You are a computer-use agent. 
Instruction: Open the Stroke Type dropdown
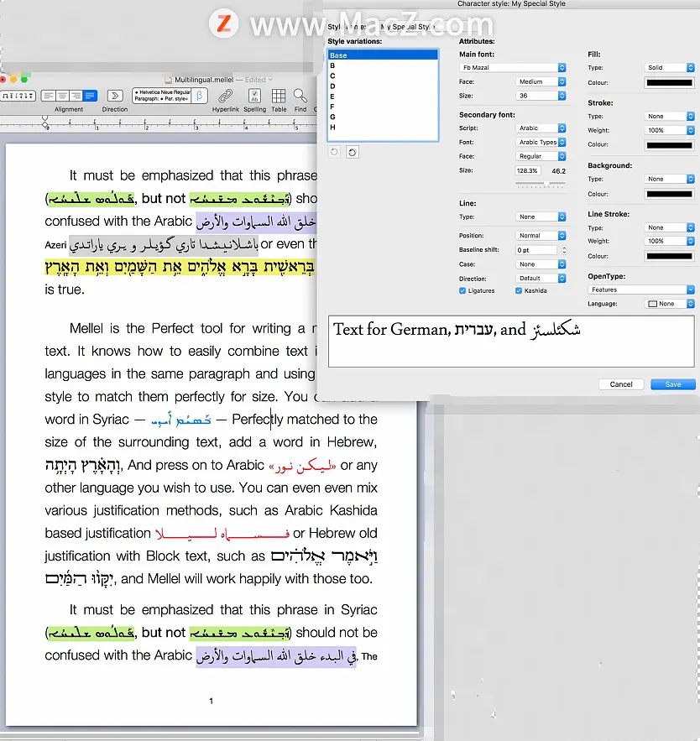click(669, 117)
